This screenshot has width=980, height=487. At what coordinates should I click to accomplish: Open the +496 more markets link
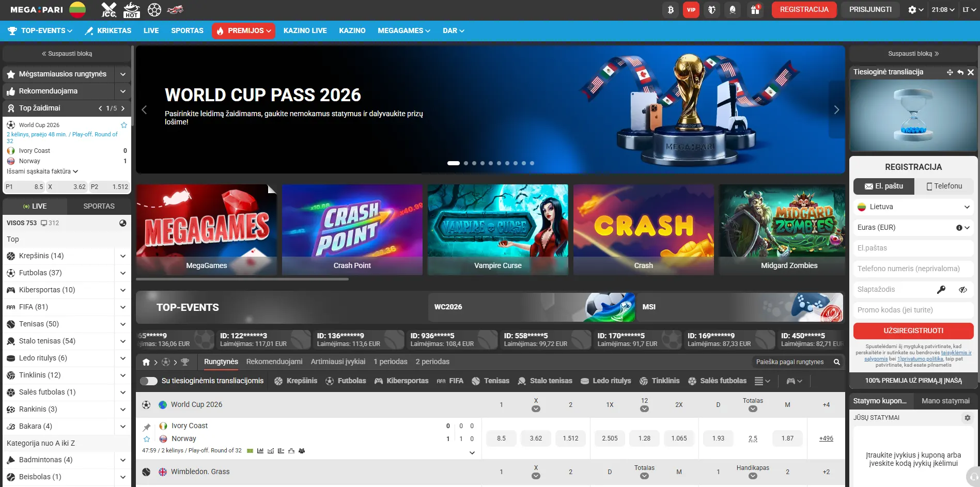[x=826, y=438]
